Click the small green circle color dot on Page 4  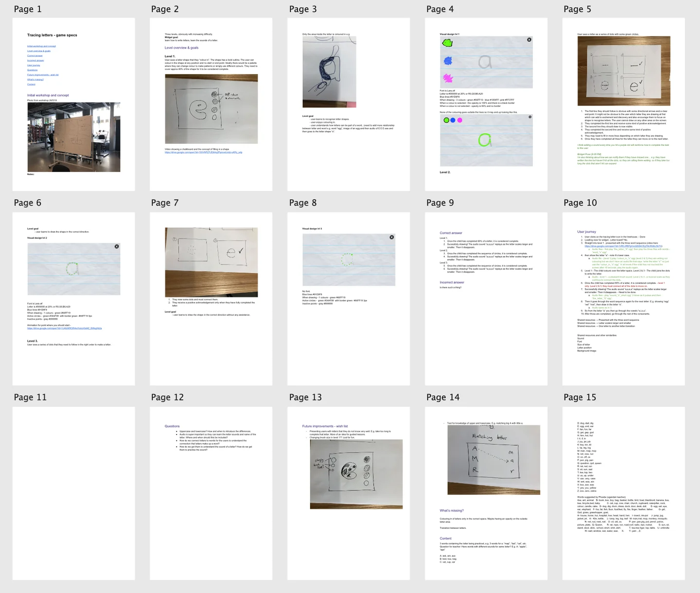[x=446, y=120]
